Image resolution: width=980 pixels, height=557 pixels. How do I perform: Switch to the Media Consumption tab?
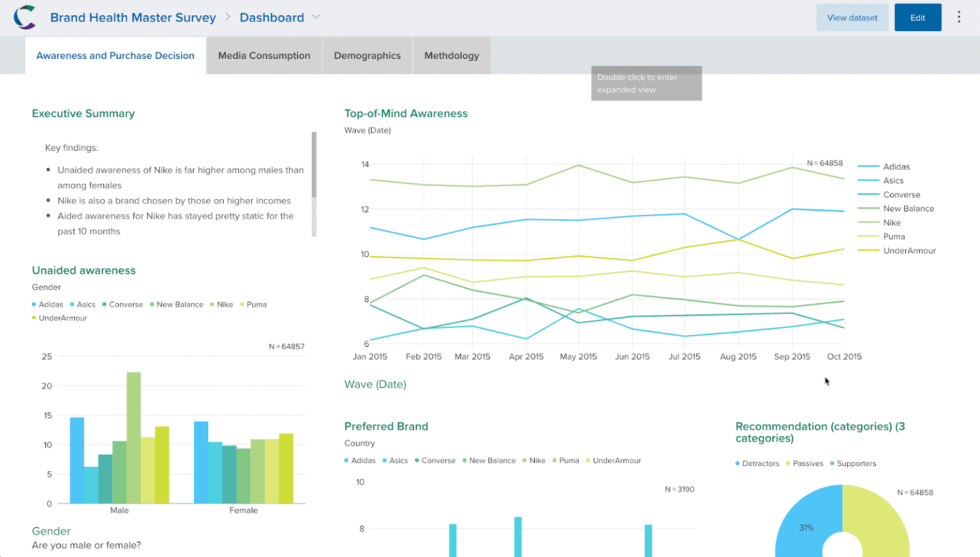click(264, 56)
